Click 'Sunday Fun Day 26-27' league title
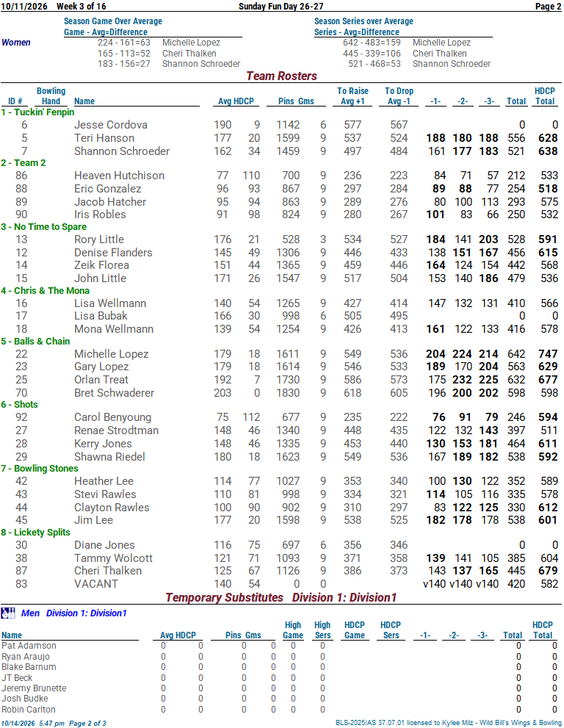 (x=281, y=7)
